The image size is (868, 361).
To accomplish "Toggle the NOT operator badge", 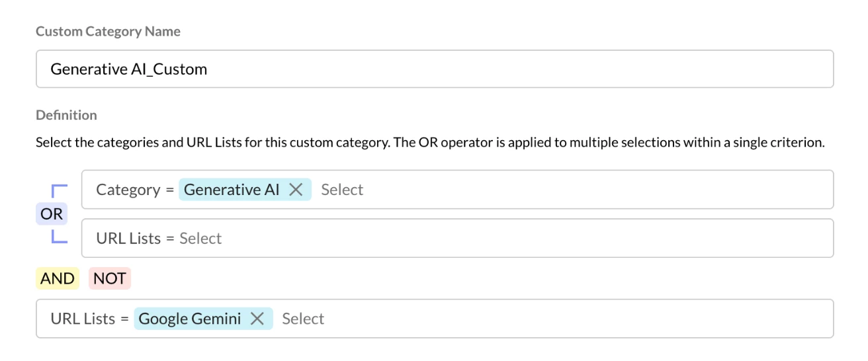I will pos(110,279).
